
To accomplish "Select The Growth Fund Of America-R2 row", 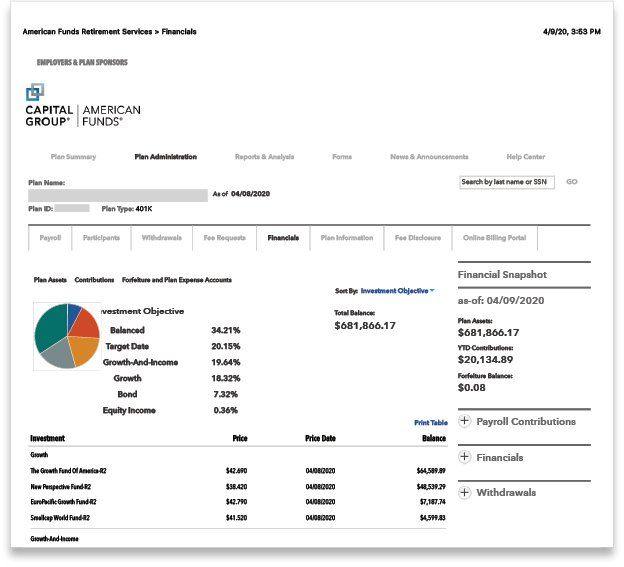I will [x=238, y=471].
